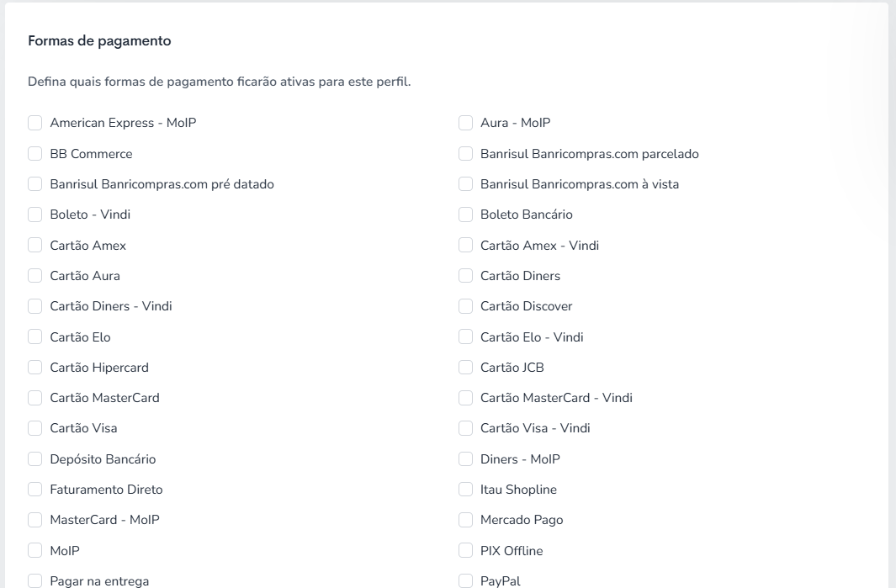896x588 pixels.
Task: Check the Cartão Visa checkbox
Action: (x=34, y=428)
